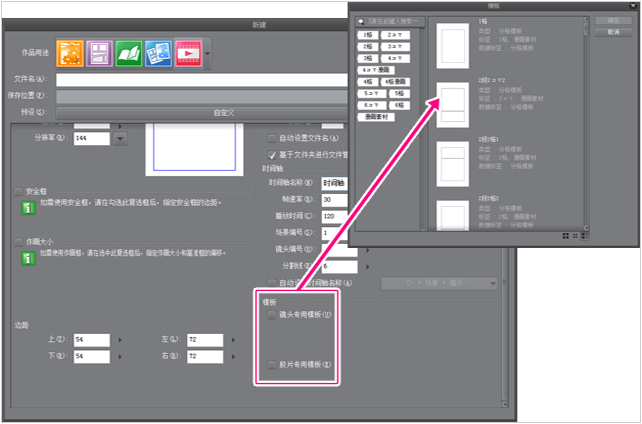Select the 3格 tag
The width and height of the screenshot is (642, 424).
click(x=368, y=59)
